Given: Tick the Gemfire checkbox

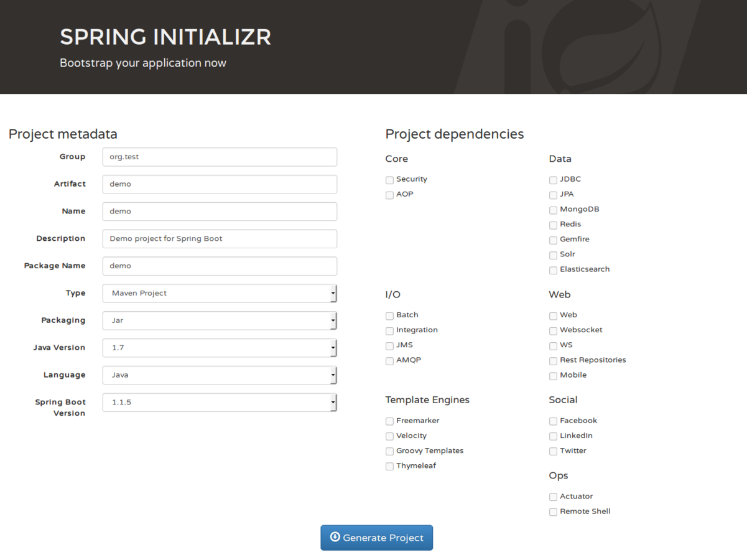Looking at the screenshot, I should pyautogui.click(x=553, y=240).
